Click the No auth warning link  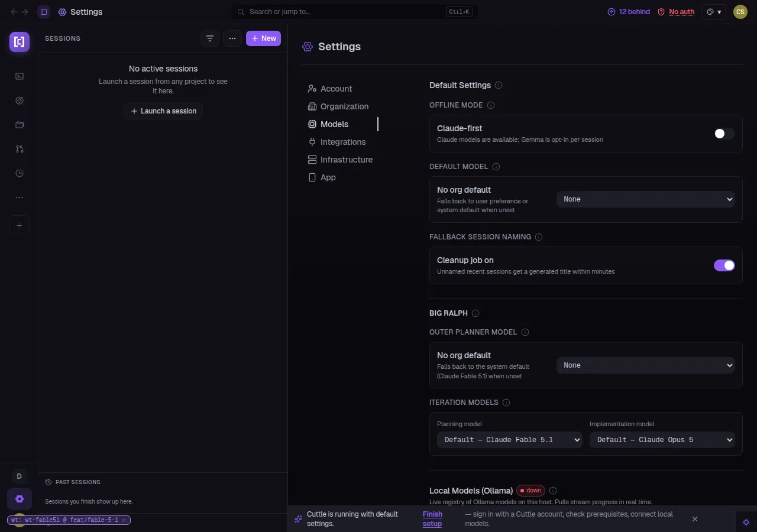(676, 12)
